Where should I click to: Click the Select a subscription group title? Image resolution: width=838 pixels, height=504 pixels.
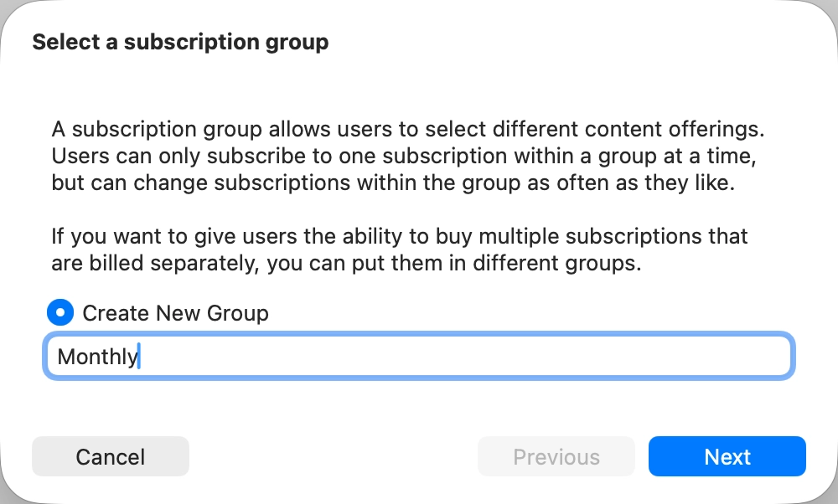(180, 42)
